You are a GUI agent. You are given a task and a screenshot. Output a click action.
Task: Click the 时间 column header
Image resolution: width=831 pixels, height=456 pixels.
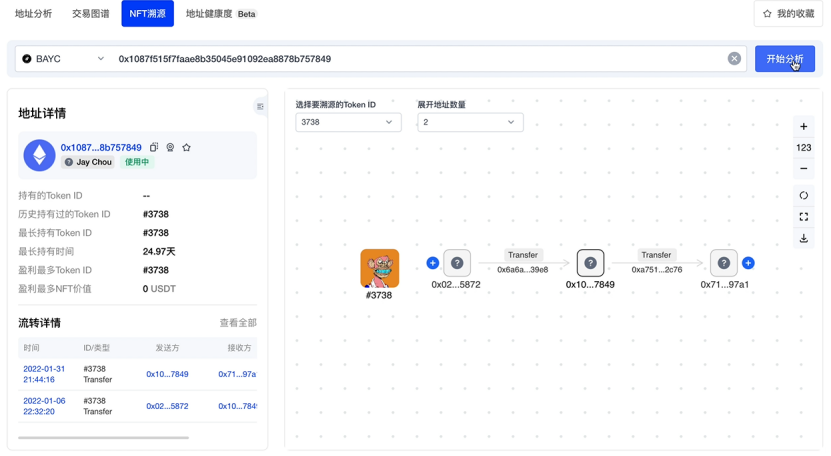31,348
